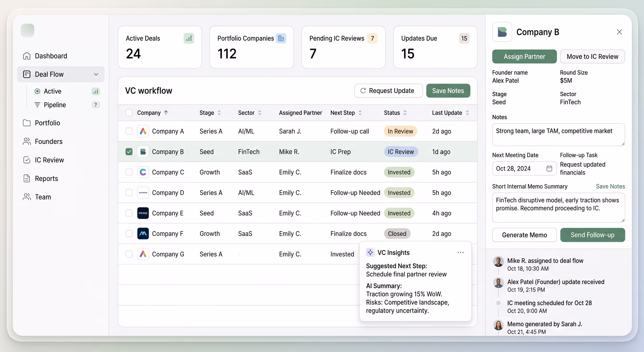Screen dimensions: 644x352
Task: Click the Company G logo
Action: coord(143,254)
